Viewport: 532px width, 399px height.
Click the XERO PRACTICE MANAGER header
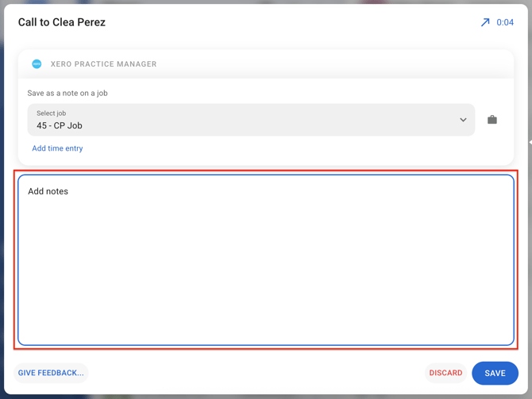tap(103, 64)
